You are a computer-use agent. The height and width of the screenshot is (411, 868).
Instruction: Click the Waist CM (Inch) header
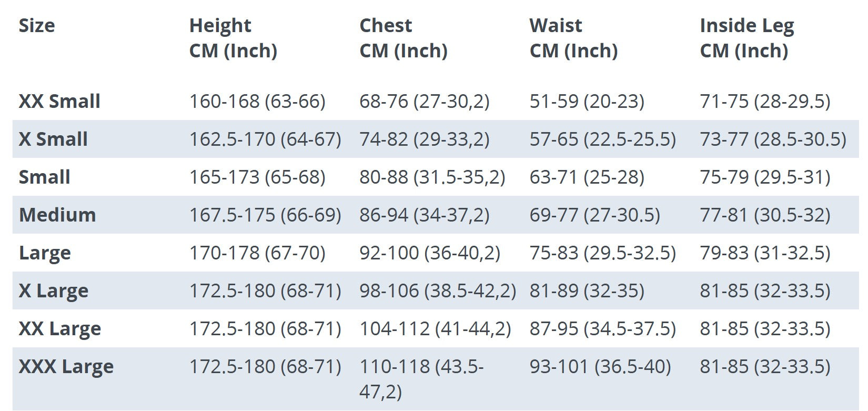click(573, 38)
